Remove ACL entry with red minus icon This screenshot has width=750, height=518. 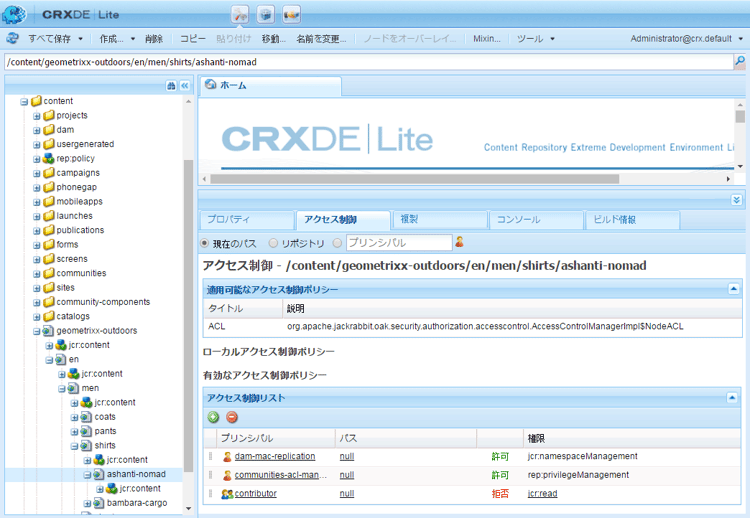point(232,417)
